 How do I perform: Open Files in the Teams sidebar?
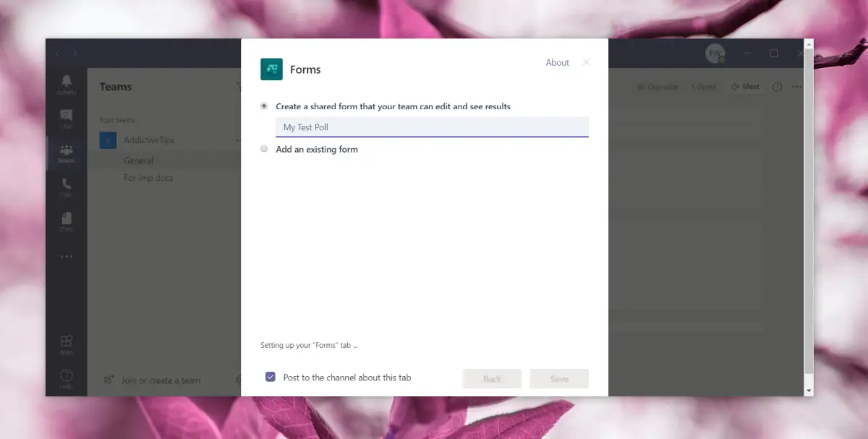coord(67,221)
